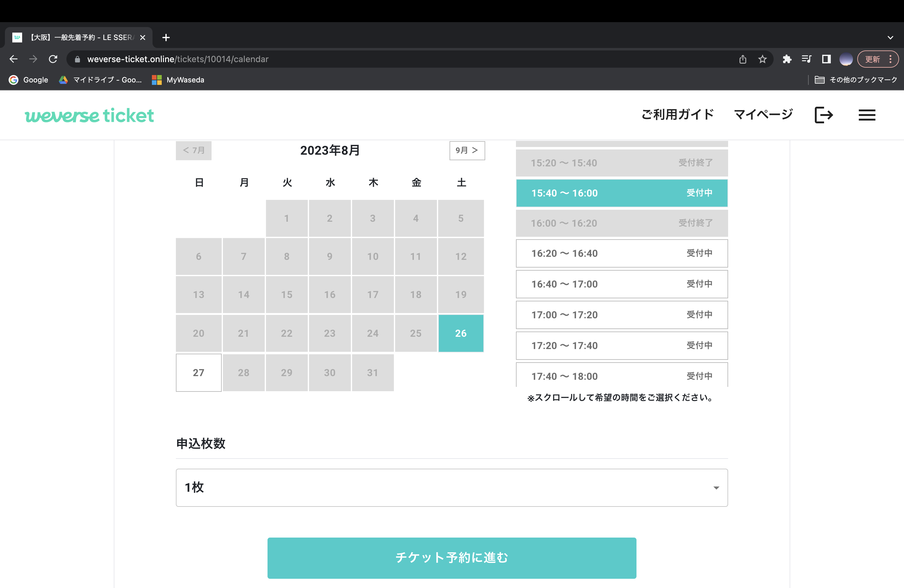904x588 pixels.
Task: Open the browser extensions puzzle icon
Action: coord(787,59)
